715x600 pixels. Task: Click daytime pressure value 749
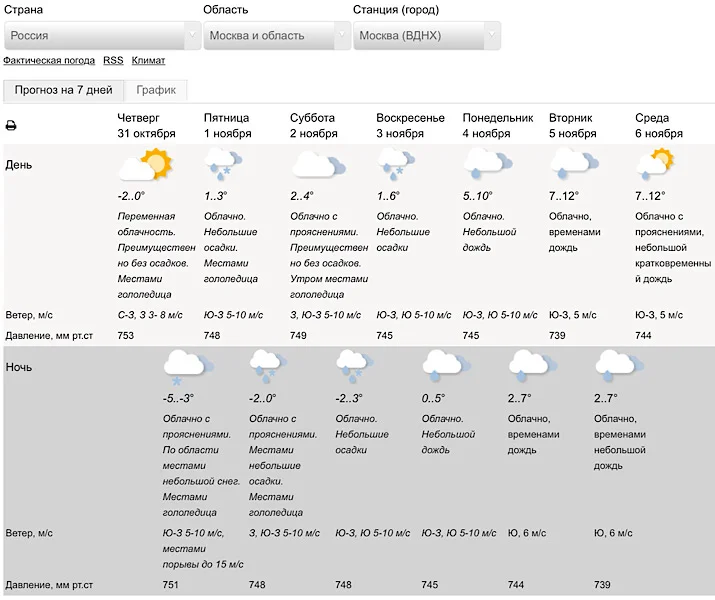[298, 336]
